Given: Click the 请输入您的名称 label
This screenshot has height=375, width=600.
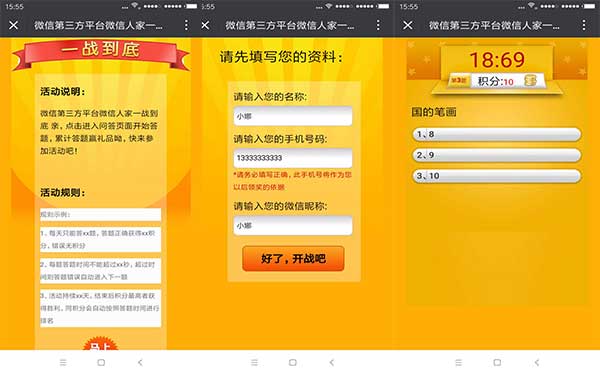Looking at the screenshot, I should (x=270, y=97).
